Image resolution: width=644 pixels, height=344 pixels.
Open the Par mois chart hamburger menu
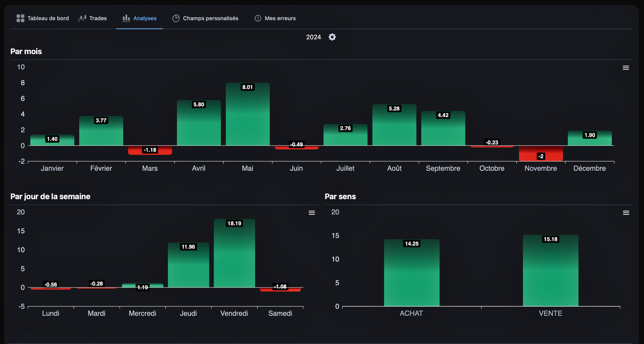(625, 68)
